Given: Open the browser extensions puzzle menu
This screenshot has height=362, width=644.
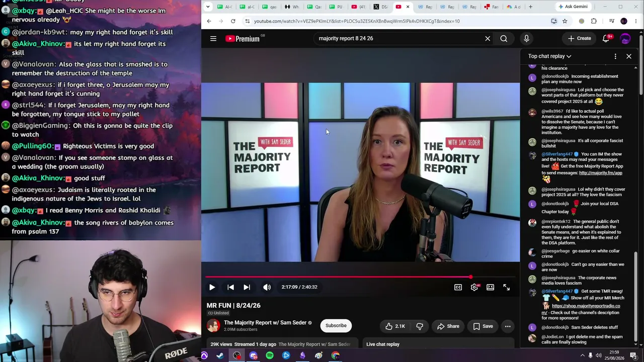Looking at the screenshot, I should (x=594, y=21).
